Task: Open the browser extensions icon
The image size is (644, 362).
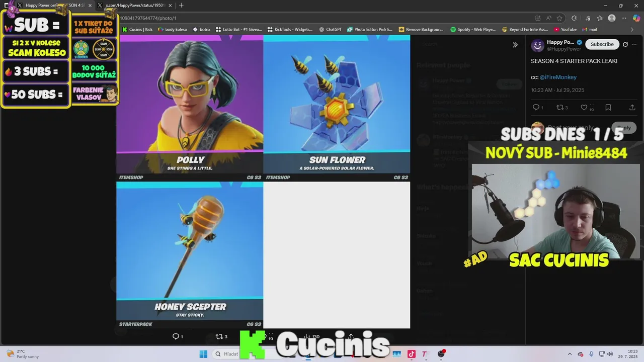Action: (x=575, y=18)
